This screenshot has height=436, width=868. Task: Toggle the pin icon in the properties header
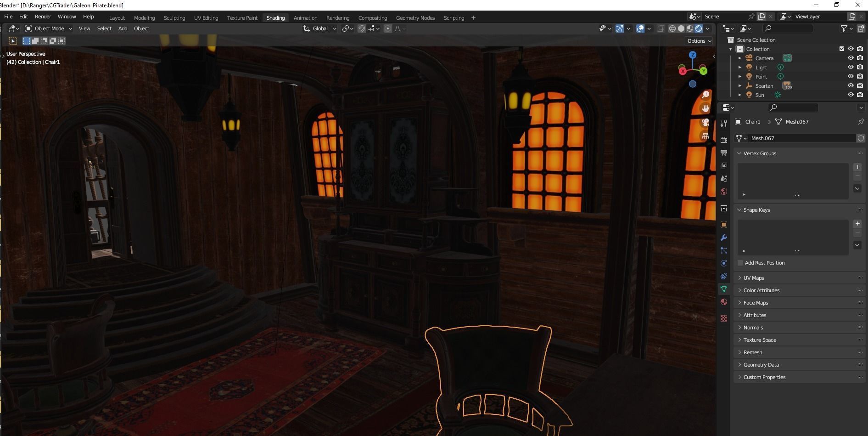click(x=861, y=122)
